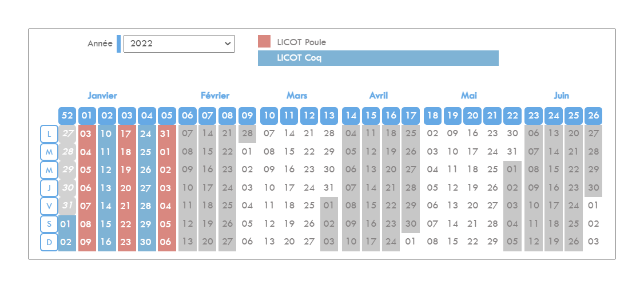Select week 26 header
Viewport: 644px width, 288px height.
click(593, 116)
